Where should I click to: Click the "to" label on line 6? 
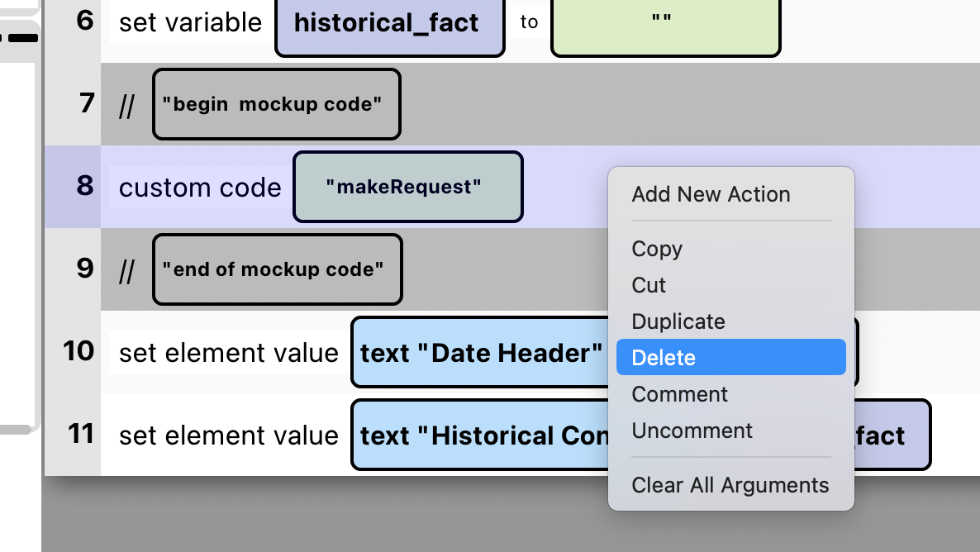tap(529, 21)
